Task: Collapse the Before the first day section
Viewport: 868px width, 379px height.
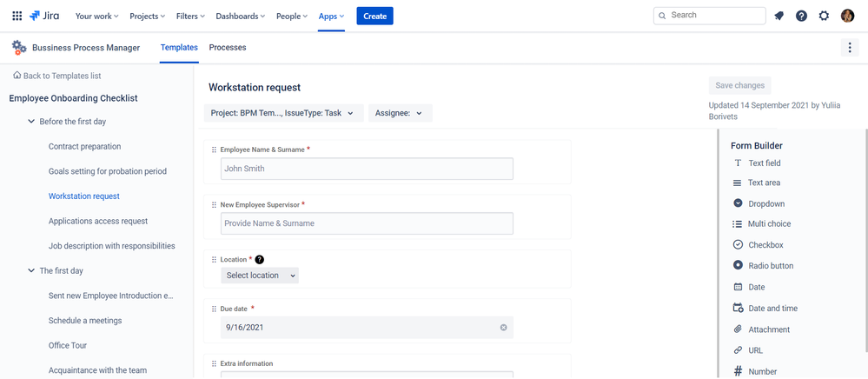Action: tap(31, 122)
